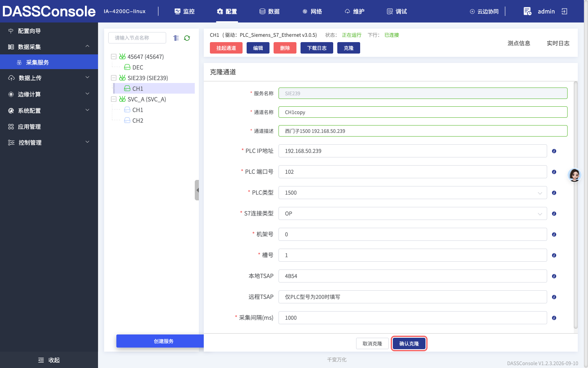Click the 取消克隆 button
Image resolution: width=588 pixels, height=368 pixels.
pos(372,343)
